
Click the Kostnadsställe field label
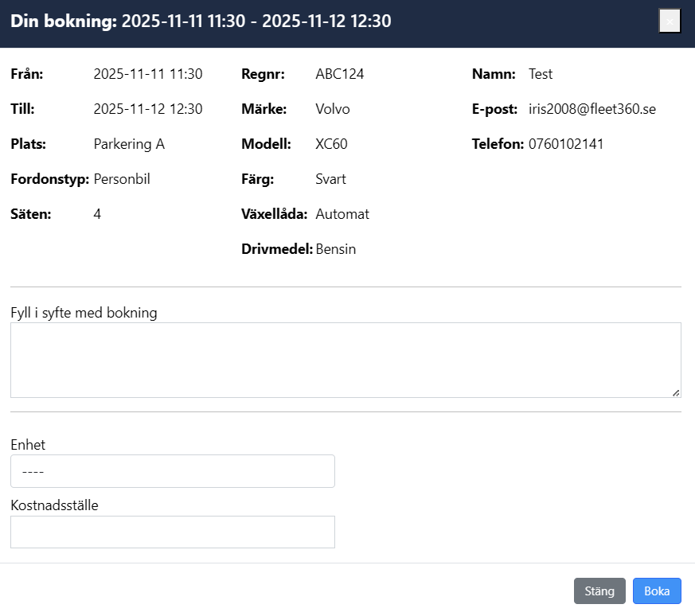click(x=54, y=505)
